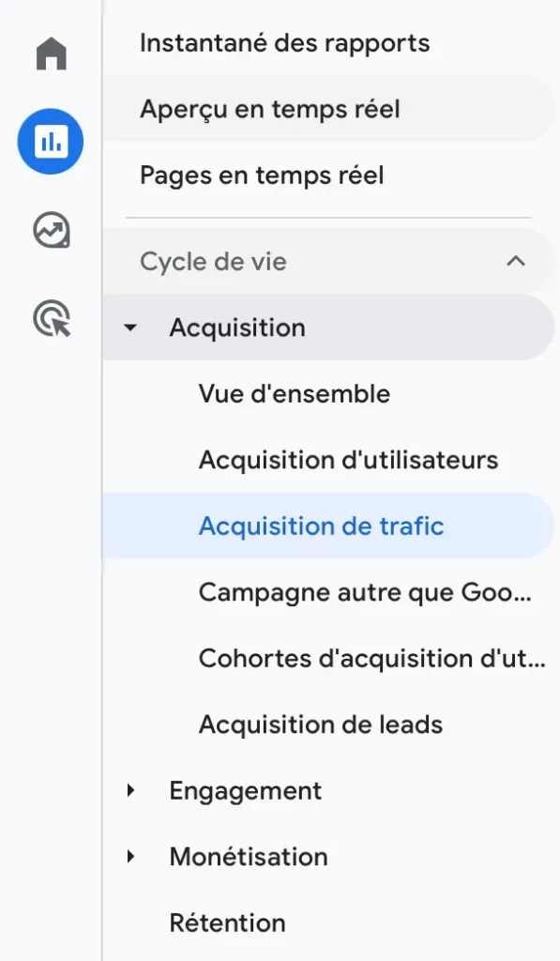560x961 pixels.
Task: Open Pages en temps réel
Action: 260,175
